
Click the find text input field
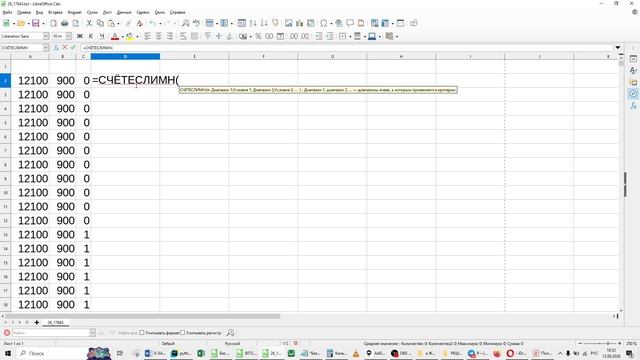point(50,333)
